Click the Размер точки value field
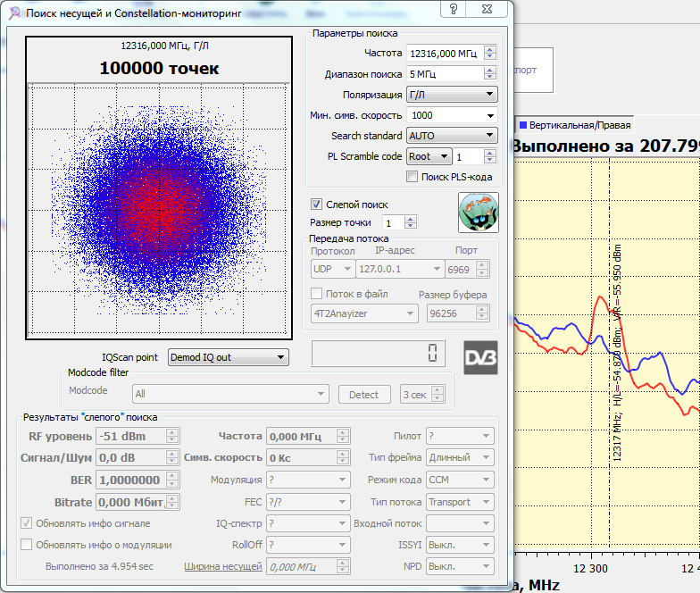This screenshot has width=700, height=593. coord(393,223)
